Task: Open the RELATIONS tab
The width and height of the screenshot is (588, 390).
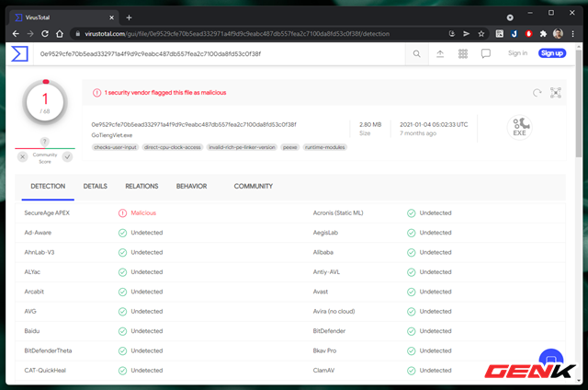Action: tap(141, 186)
